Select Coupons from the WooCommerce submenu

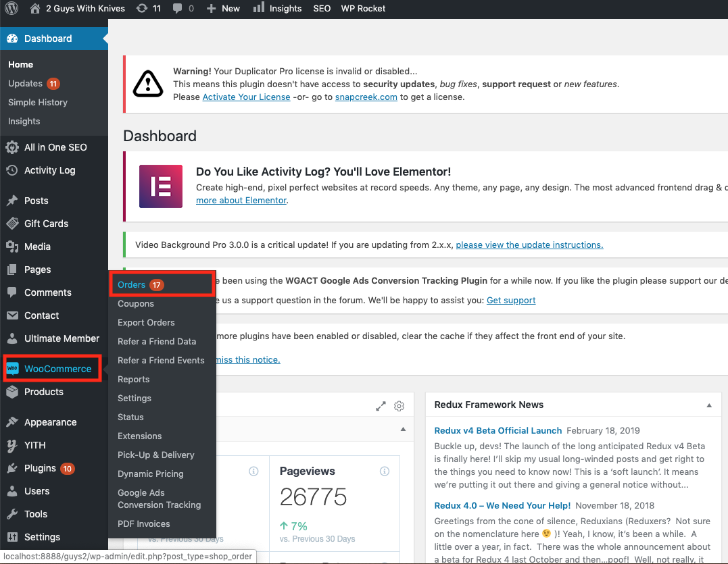[x=136, y=304]
